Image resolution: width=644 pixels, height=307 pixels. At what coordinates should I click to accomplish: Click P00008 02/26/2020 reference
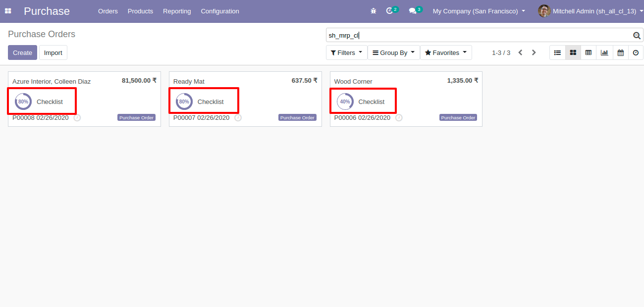[41, 118]
